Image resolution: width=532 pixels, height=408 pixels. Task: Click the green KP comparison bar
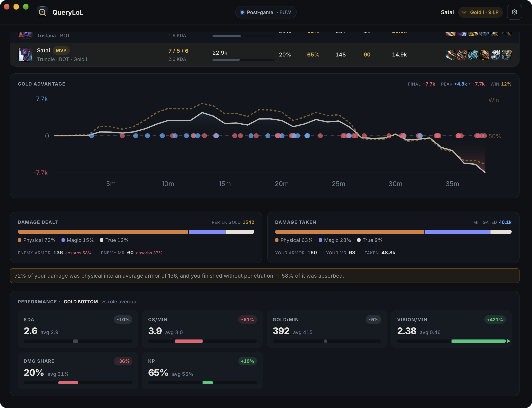[x=208, y=382]
